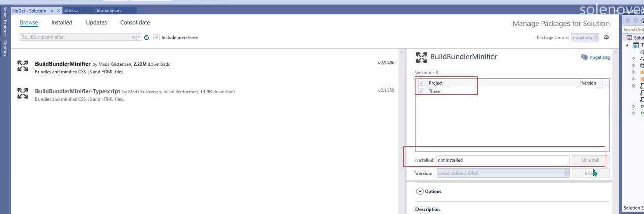Open the Consolidate tab
Viewport: 644px width, 214px height.
pos(135,23)
